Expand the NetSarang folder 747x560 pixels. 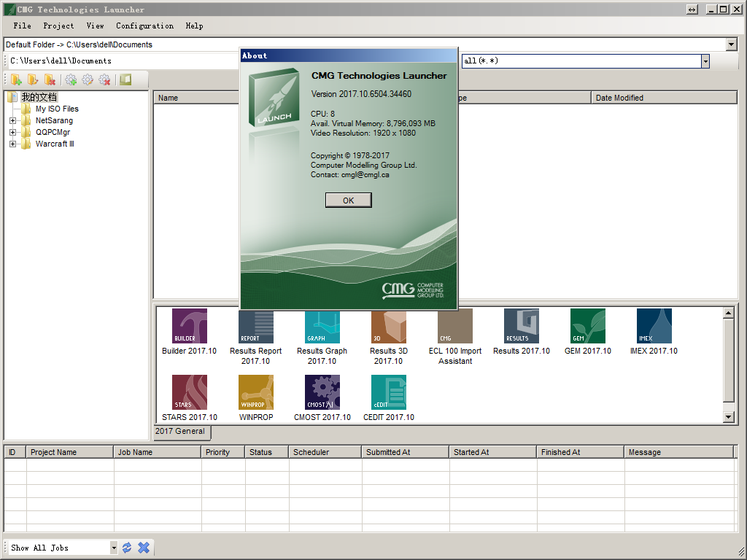click(x=13, y=120)
